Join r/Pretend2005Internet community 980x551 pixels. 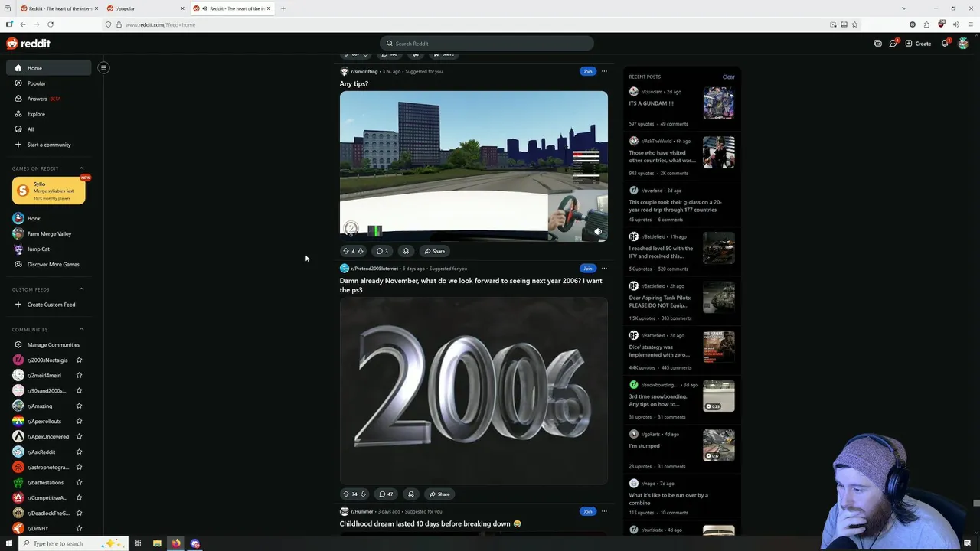pyautogui.click(x=587, y=269)
